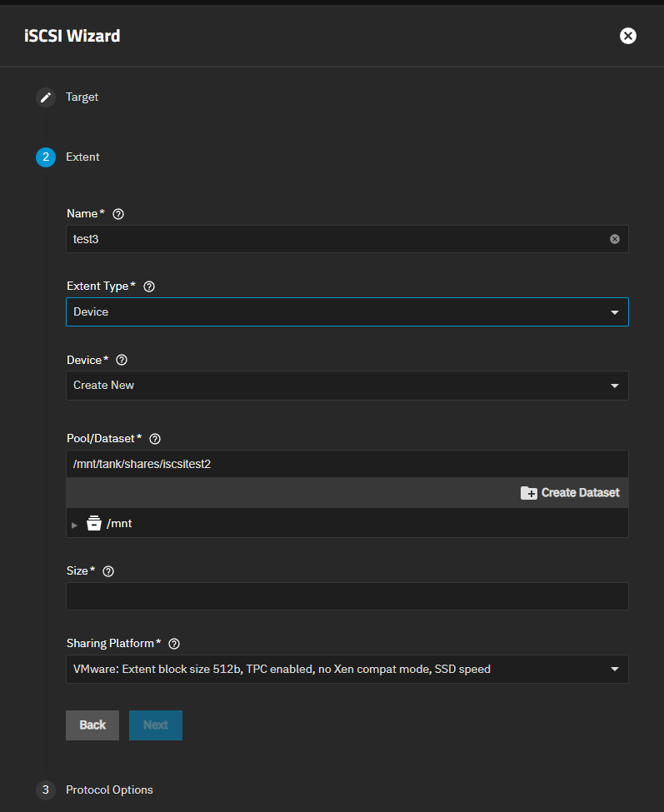
Task: Click the help icon next to Device
Action: [122, 361]
